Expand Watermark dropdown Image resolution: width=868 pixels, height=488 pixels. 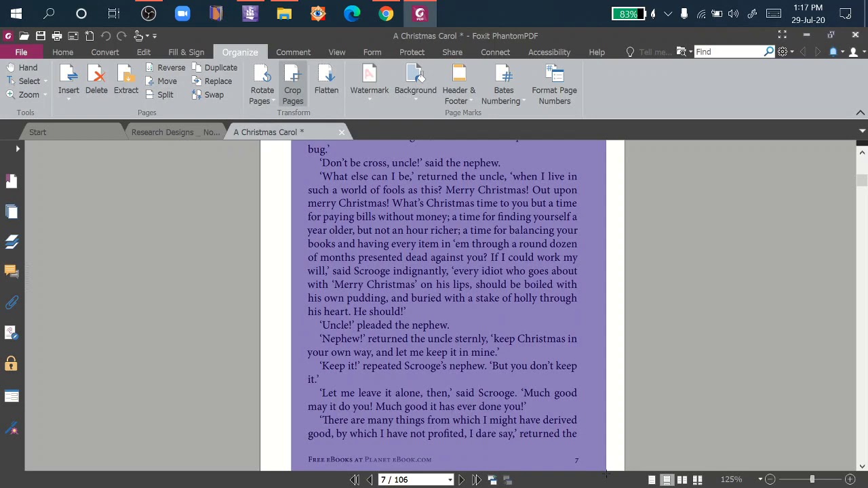370,101
